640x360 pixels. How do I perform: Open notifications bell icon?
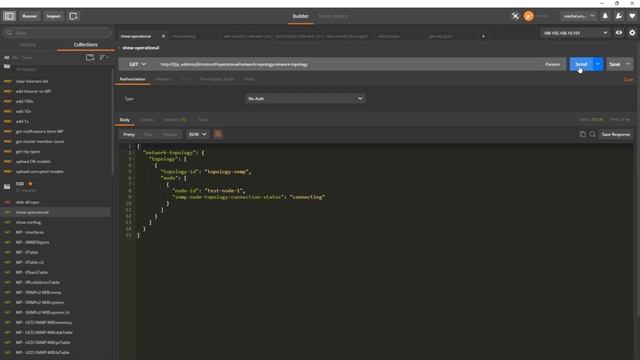click(x=605, y=16)
